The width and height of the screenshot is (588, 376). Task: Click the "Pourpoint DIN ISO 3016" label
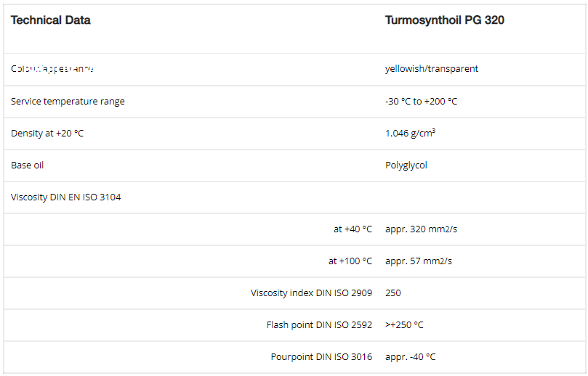click(321, 356)
